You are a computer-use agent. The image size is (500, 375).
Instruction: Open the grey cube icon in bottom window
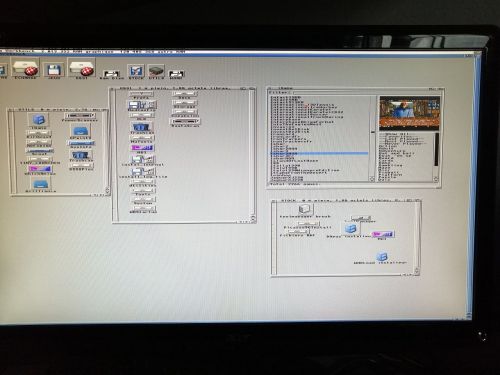(x=305, y=209)
